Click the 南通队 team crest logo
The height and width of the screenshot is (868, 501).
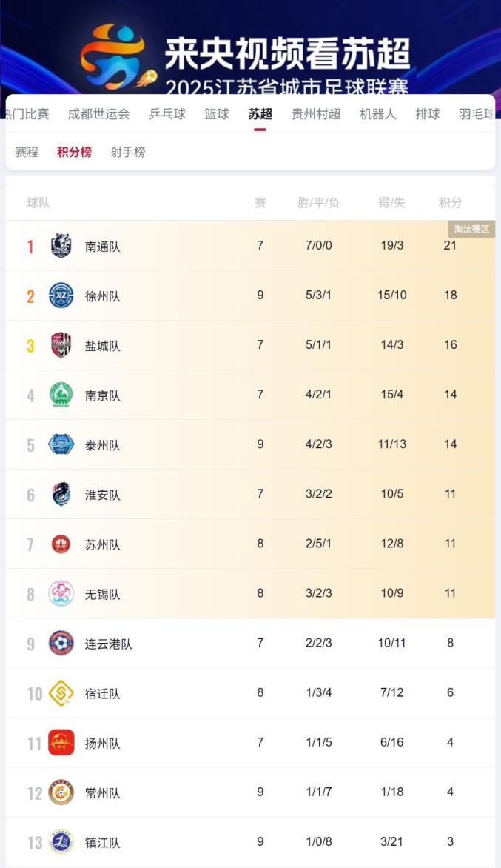click(x=61, y=246)
